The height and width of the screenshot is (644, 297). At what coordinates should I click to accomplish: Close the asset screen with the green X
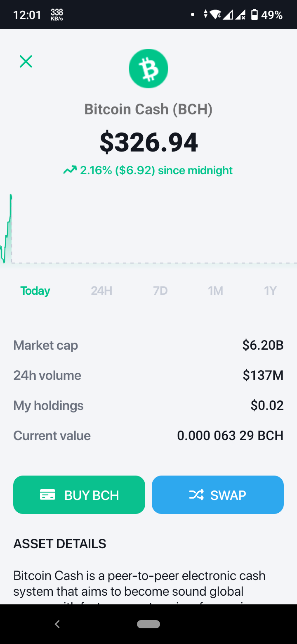(26, 62)
